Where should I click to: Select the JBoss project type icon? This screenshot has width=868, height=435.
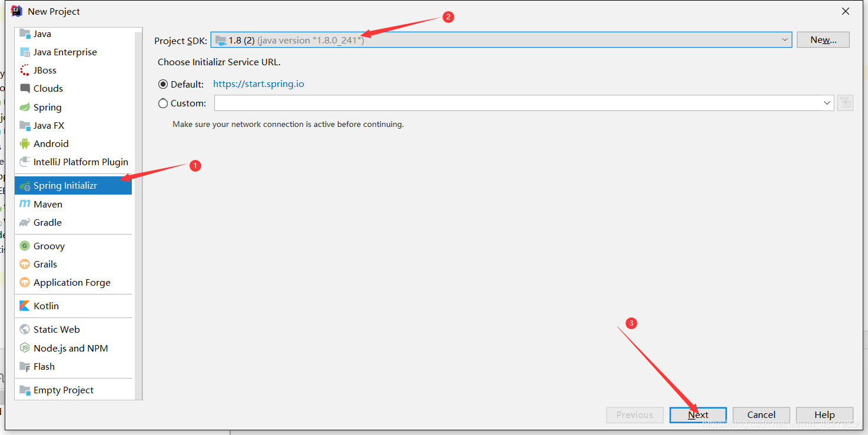25,70
